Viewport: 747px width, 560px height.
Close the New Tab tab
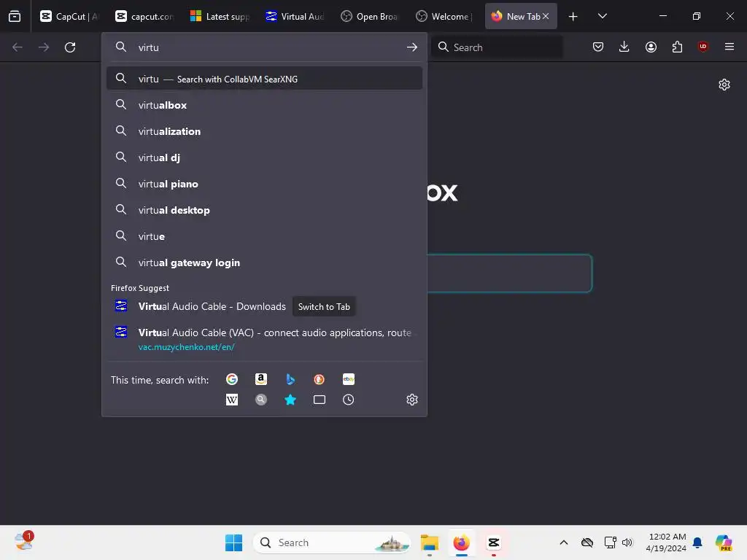pos(546,16)
